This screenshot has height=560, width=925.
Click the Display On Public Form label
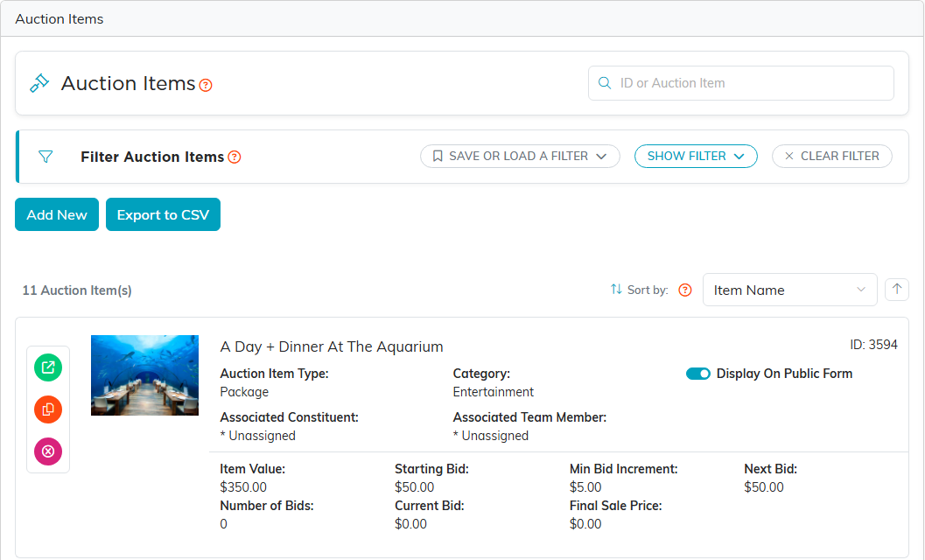tap(784, 374)
